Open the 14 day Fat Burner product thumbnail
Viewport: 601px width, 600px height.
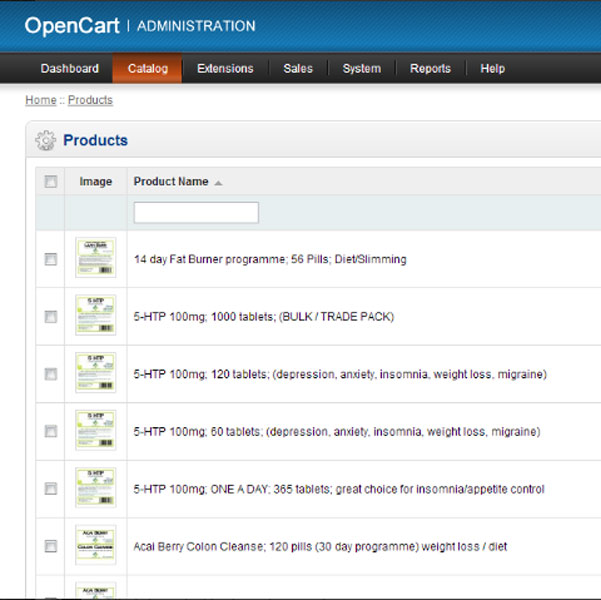pyautogui.click(x=96, y=258)
